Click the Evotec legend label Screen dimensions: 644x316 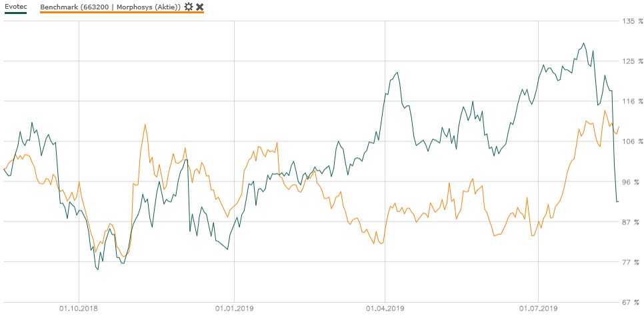point(16,6)
